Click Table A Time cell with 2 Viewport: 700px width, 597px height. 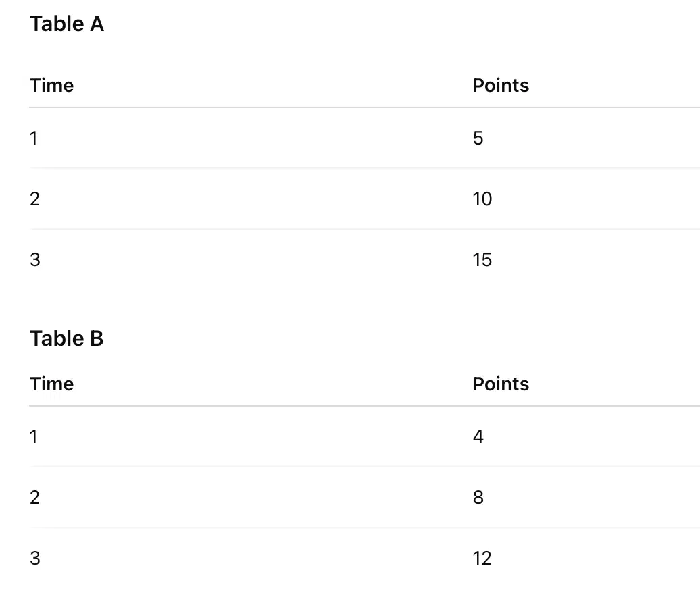coord(35,199)
